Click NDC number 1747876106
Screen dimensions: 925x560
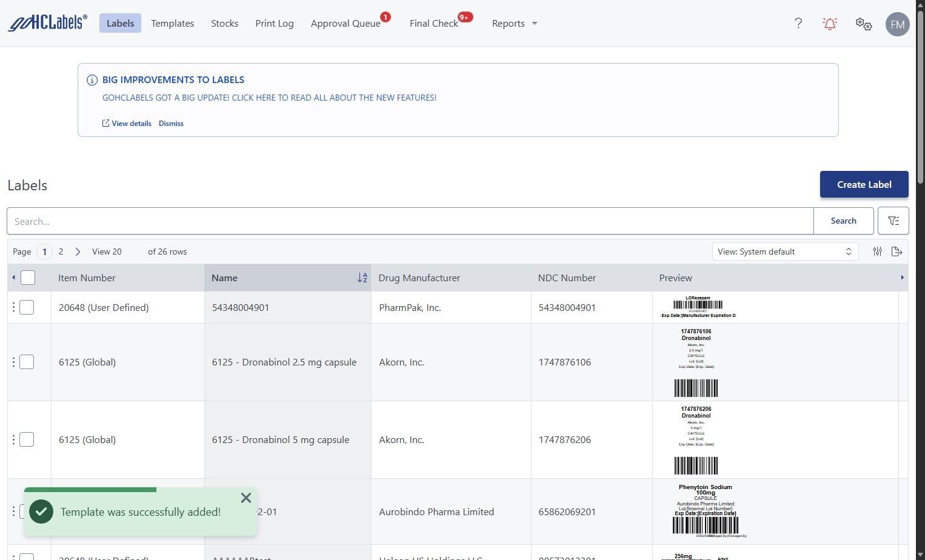tap(564, 362)
